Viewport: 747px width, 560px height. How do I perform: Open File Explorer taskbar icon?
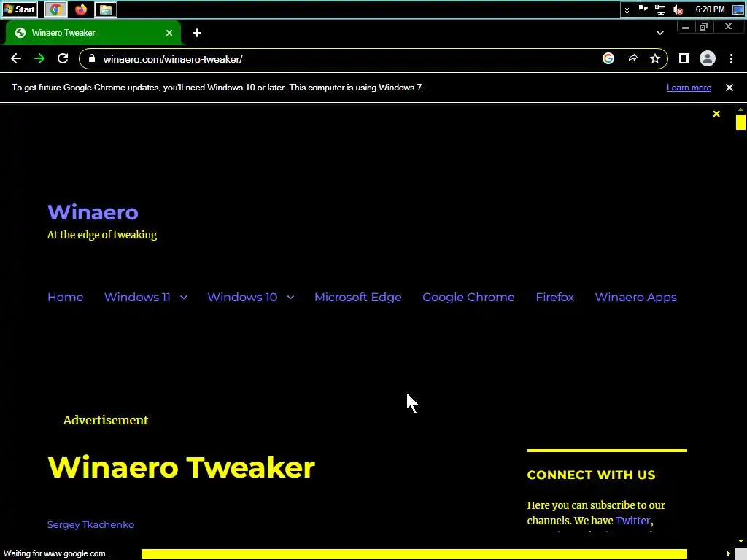click(x=106, y=9)
